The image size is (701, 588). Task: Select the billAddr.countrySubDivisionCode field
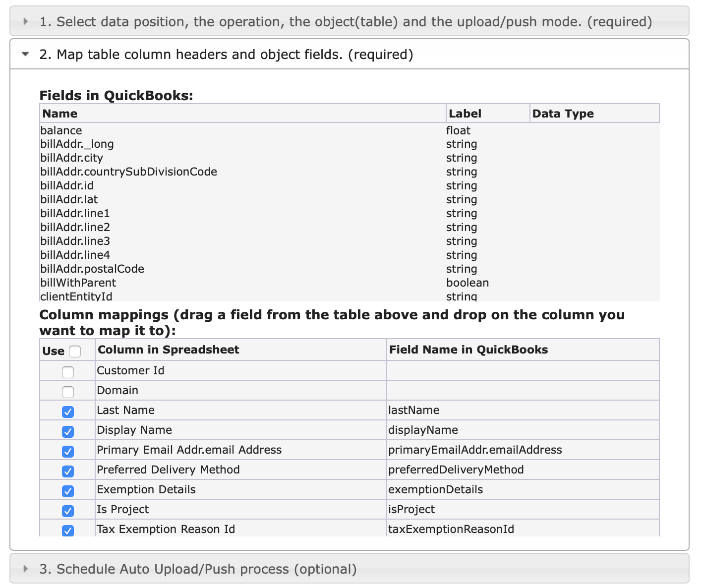350,172
